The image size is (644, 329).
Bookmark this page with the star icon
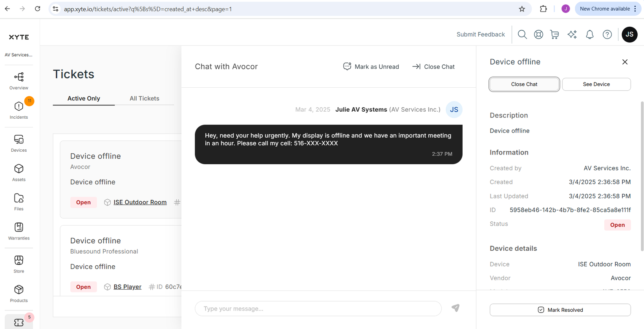click(522, 9)
